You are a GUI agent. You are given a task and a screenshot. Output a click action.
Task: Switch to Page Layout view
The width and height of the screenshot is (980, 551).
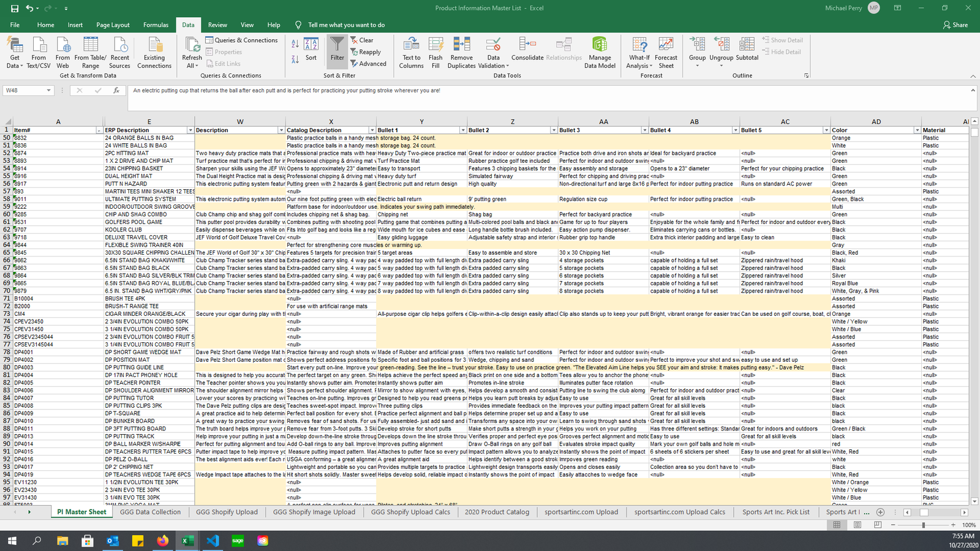858,525
